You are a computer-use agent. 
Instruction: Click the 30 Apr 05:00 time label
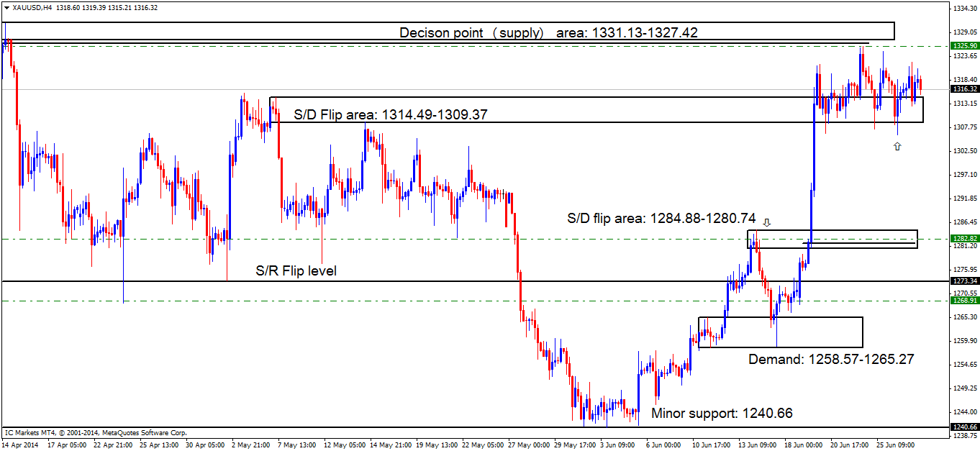204,445
